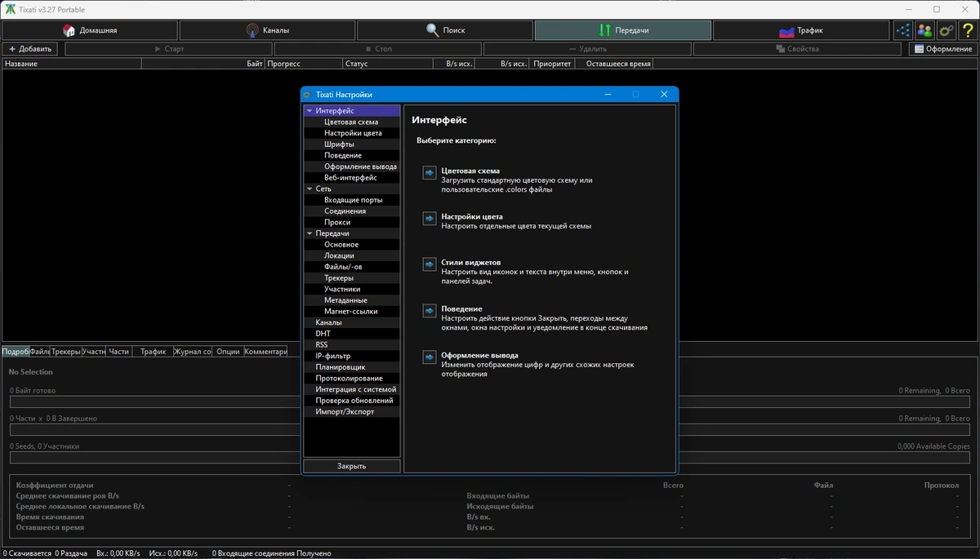Click the Удалить toolbar button
The image size is (980, 559).
click(588, 49)
